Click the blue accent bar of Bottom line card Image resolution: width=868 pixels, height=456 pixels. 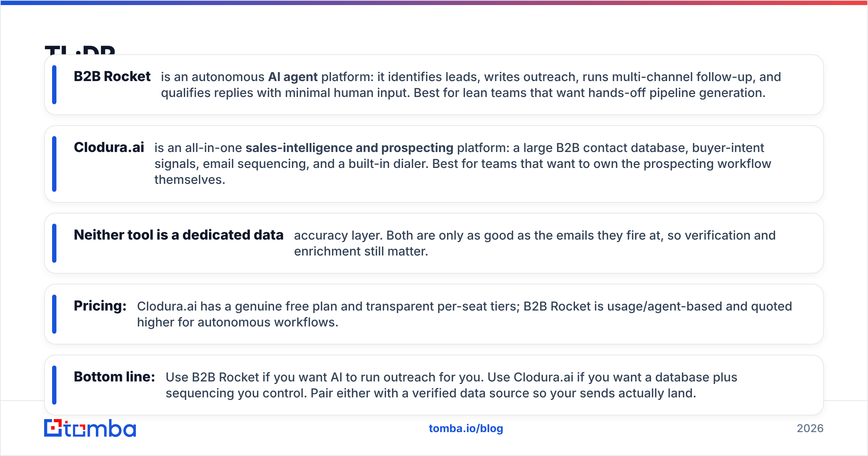(x=54, y=385)
